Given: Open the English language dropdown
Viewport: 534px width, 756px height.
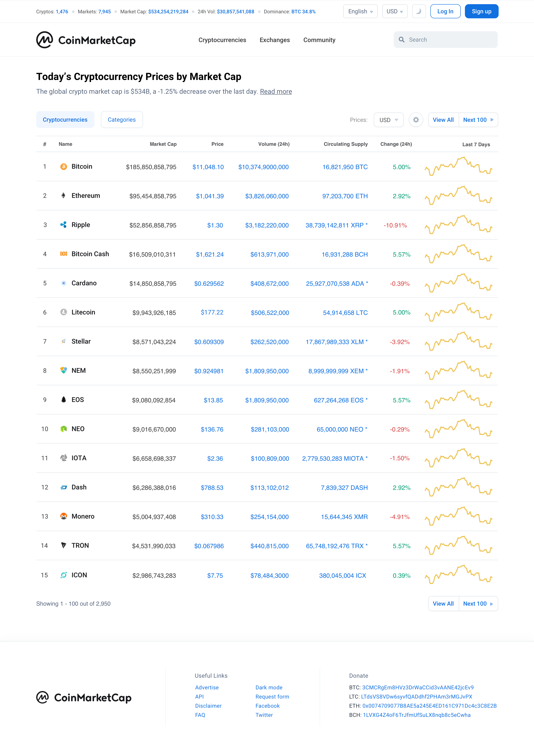Looking at the screenshot, I should pos(360,11).
